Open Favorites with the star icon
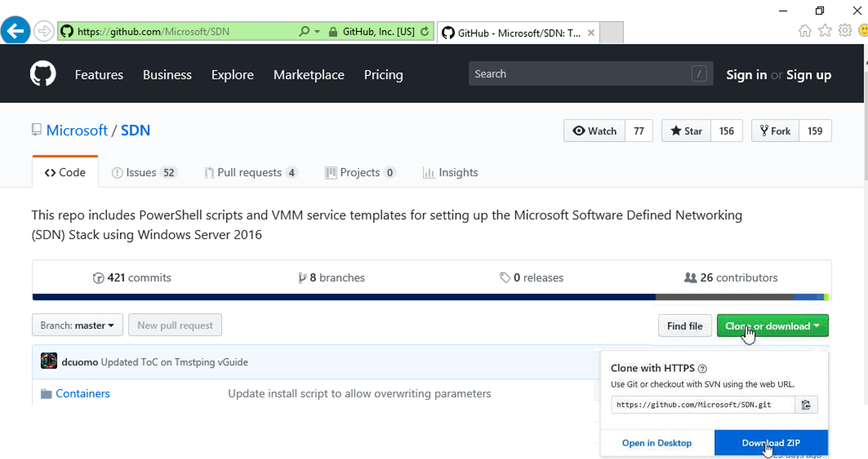 pyautogui.click(x=825, y=31)
